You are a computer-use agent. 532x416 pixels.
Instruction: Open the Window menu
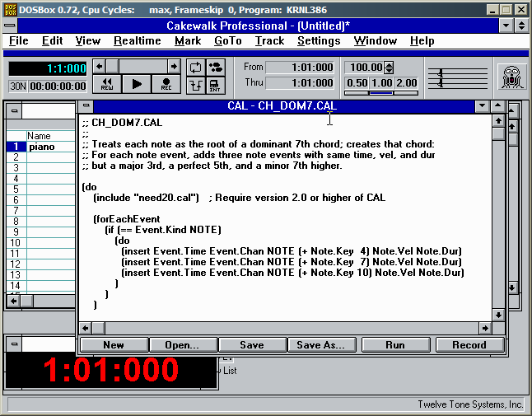[x=375, y=40]
